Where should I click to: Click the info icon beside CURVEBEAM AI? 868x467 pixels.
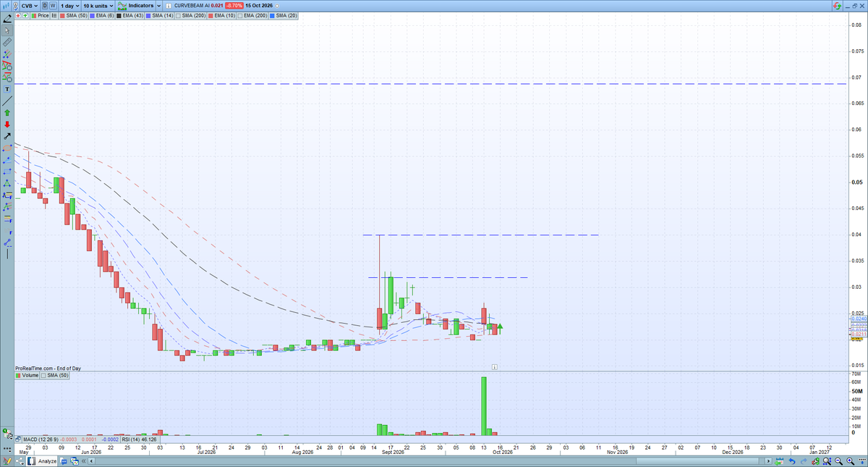click(x=169, y=6)
